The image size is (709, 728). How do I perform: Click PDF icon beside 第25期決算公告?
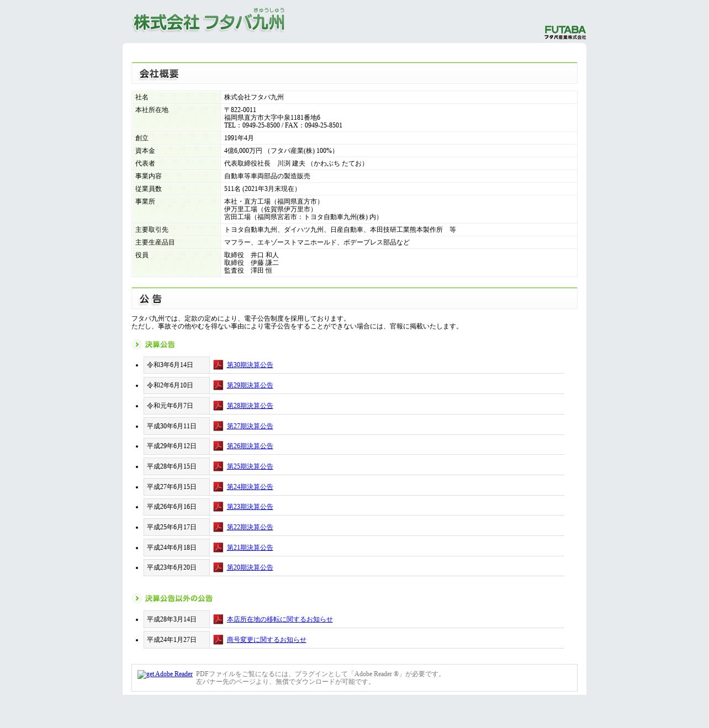218,466
